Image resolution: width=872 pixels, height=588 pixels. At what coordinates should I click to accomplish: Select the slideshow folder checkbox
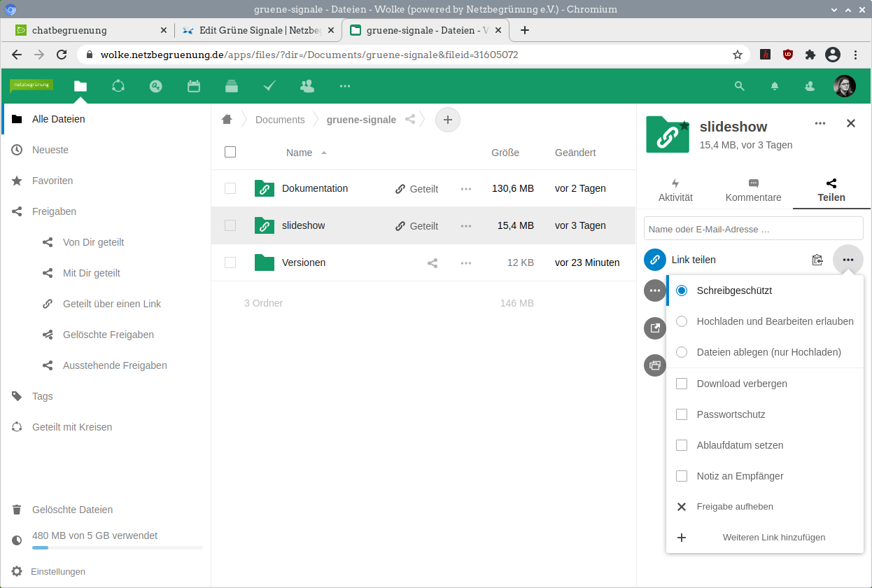230,225
